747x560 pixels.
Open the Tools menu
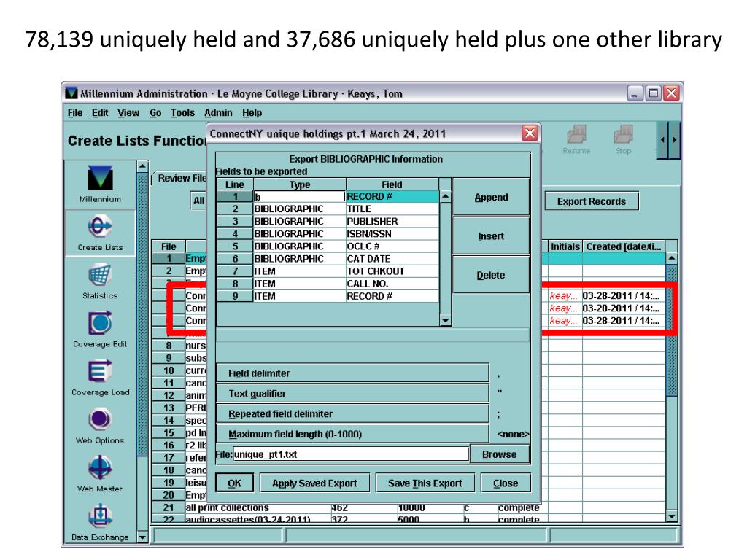[182, 113]
